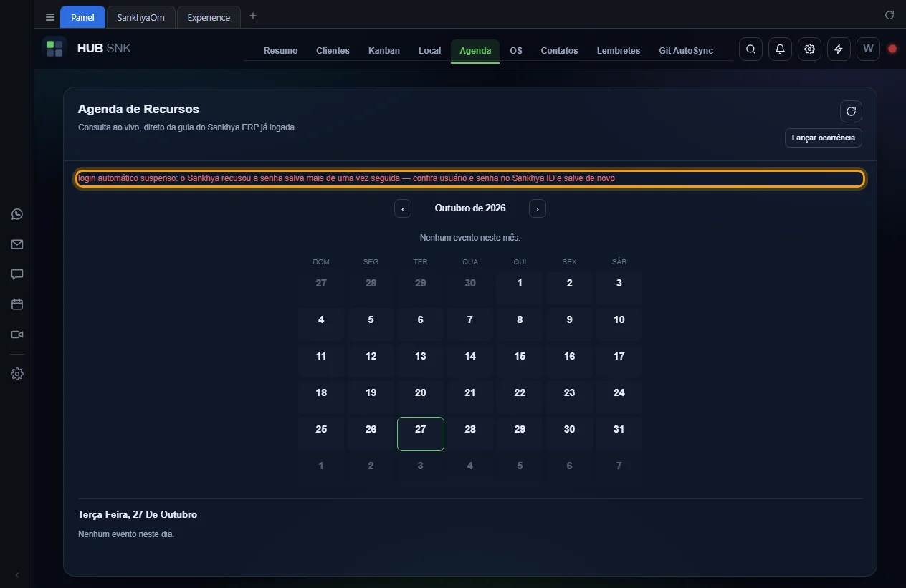906x588 pixels.
Task: Open video camera icon in sidebar
Action: pyautogui.click(x=17, y=334)
